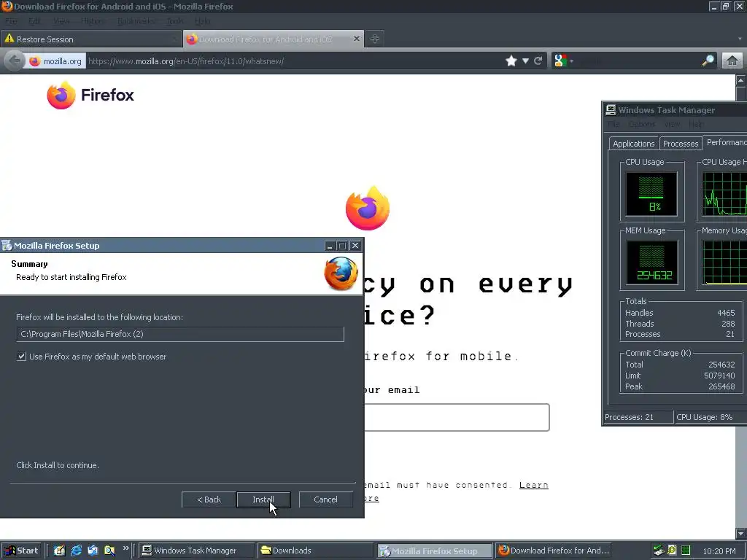Open Firefox File menu

(x=11, y=21)
